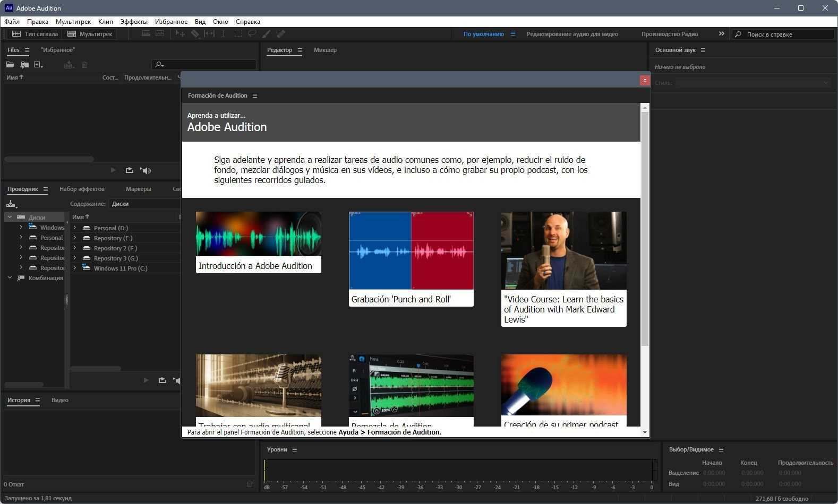Select Редактирование аудио для видео workspace
Viewport: 838px width, 504px height.
click(x=572, y=34)
